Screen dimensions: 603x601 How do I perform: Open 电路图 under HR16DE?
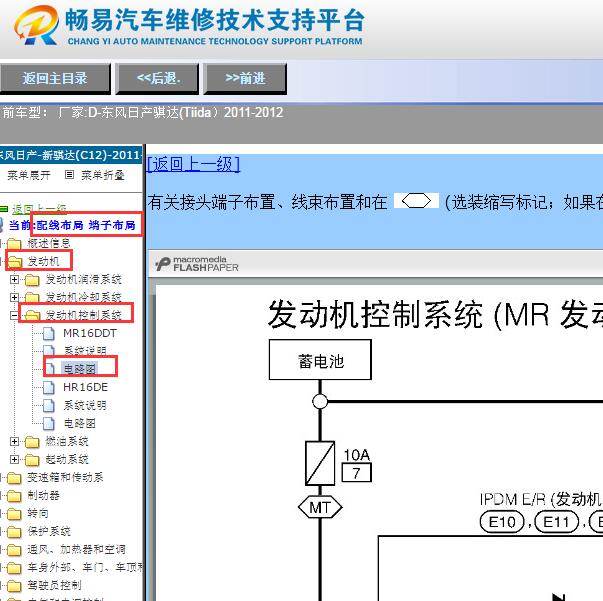pos(80,423)
